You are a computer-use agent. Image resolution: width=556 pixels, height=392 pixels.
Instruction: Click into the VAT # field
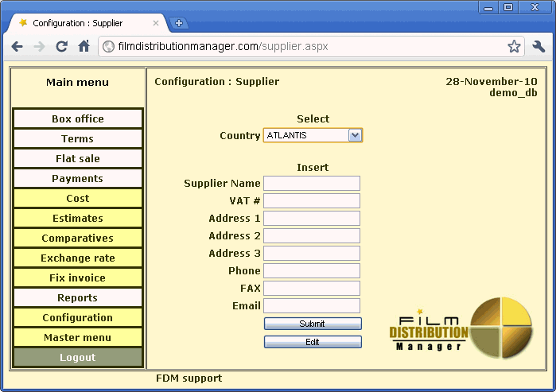312,201
